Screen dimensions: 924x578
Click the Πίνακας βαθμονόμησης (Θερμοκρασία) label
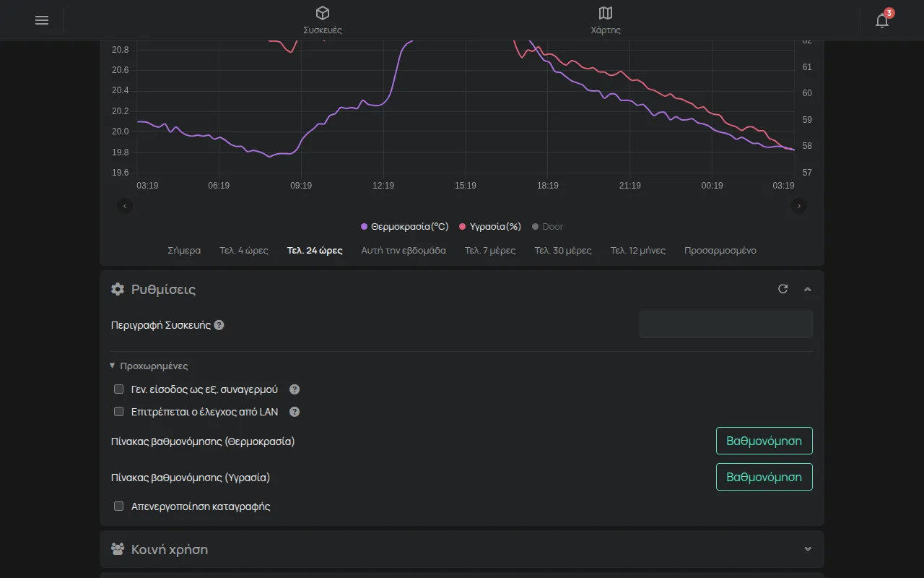pyautogui.click(x=203, y=441)
